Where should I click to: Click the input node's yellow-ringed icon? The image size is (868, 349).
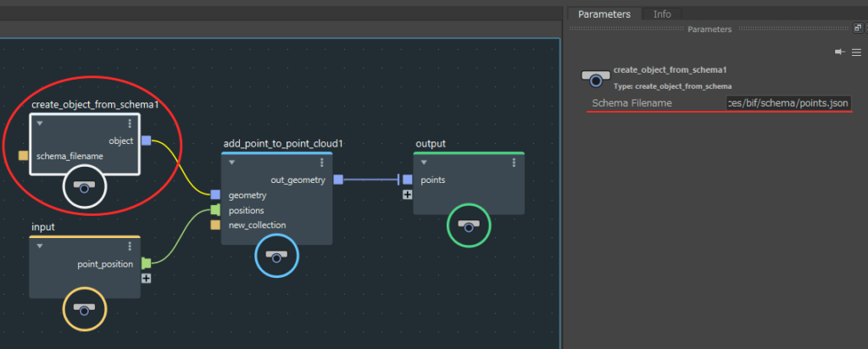[x=85, y=309]
